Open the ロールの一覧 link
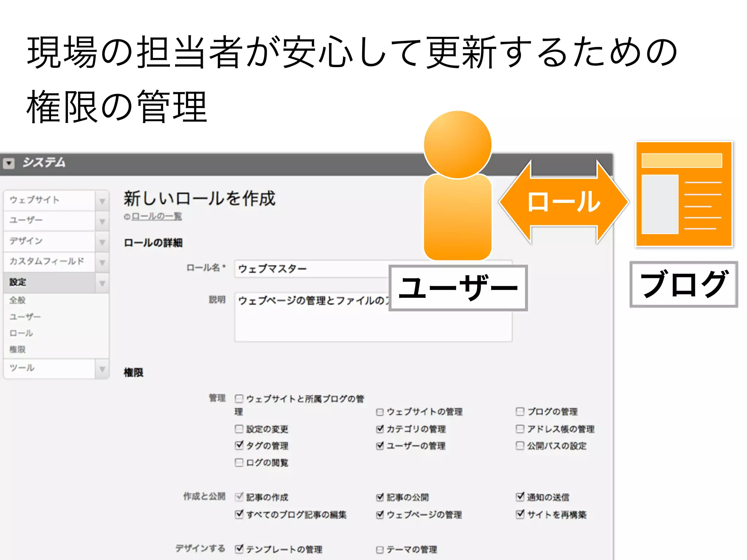 [x=157, y=217]
